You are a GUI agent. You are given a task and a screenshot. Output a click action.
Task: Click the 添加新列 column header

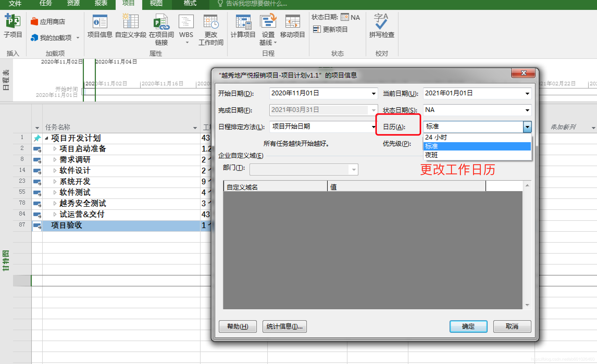[563, 127]
